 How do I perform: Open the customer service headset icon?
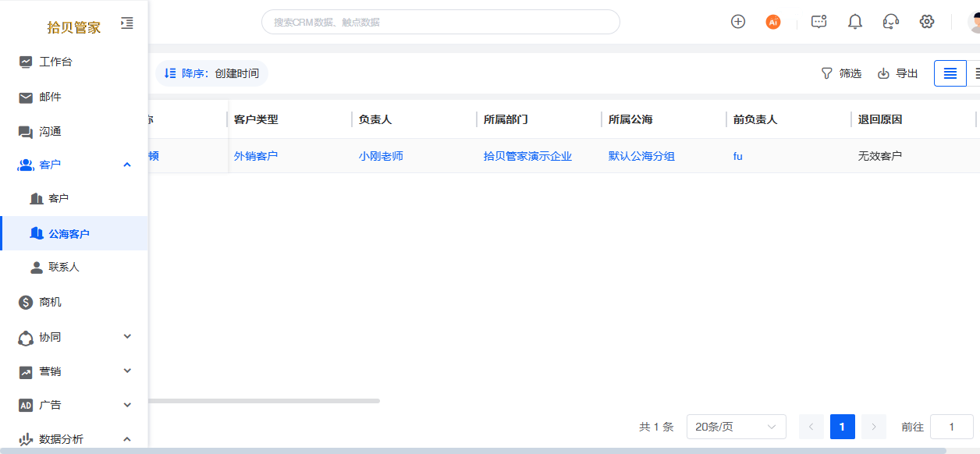[891, 22]
